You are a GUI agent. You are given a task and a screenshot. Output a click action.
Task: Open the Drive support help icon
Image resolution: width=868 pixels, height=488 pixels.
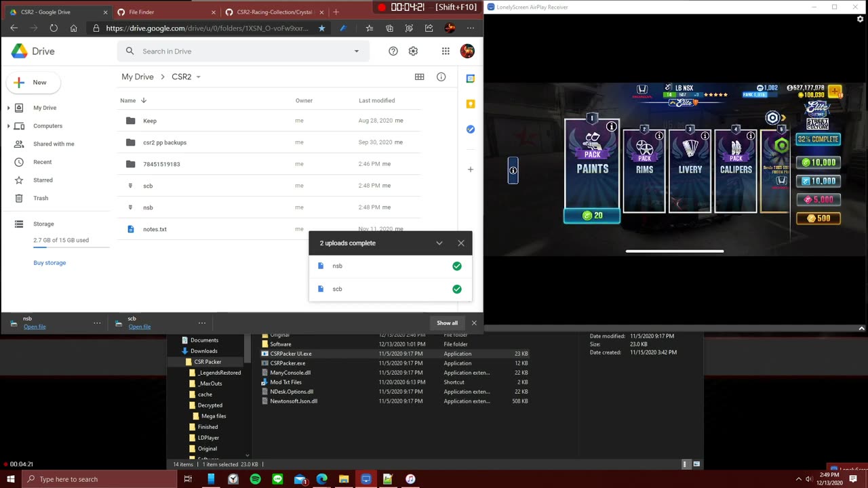click(x=393, y=51)
